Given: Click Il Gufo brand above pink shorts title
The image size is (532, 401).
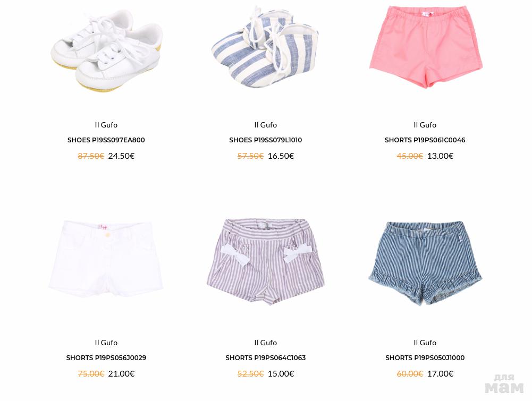Looking at the screenshot, I should click(425, 125).
